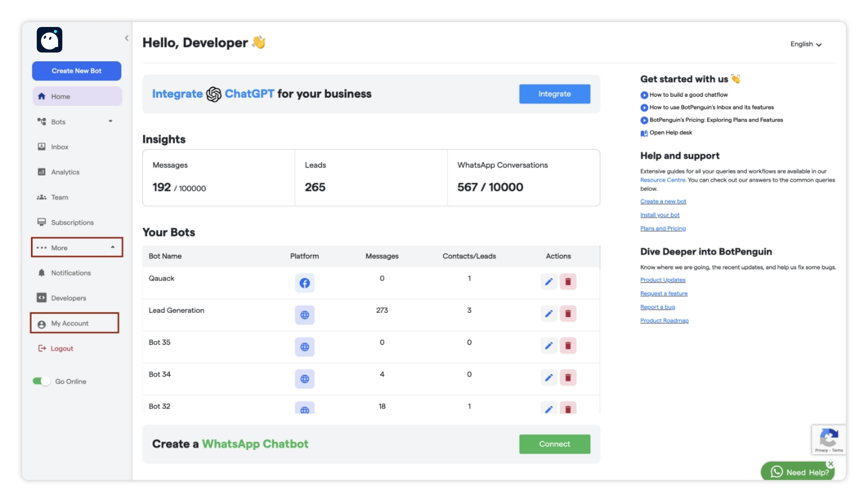Viewport: 868px width, 502px height.
Task: Open the Plans and Pricing link
Action: click(x=662, y=228)
